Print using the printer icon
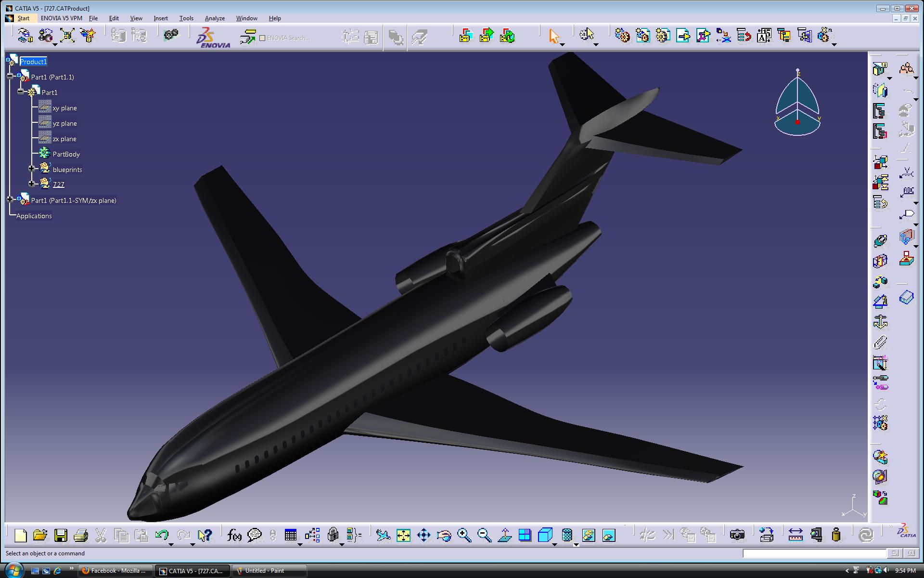 [x=81, y=535]
